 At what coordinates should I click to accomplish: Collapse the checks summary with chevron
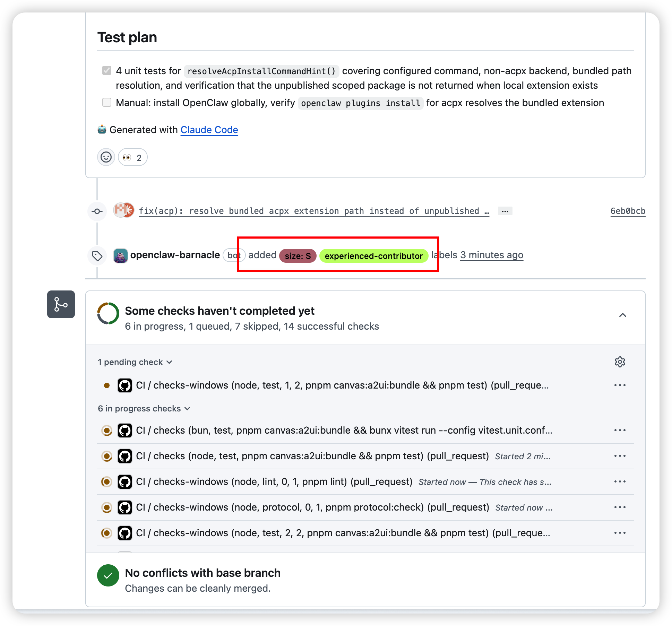[622, 315]
